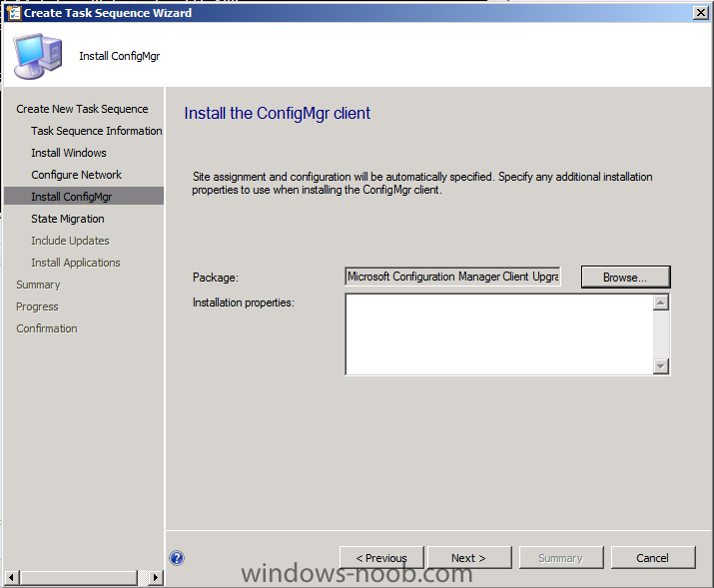Viewport: 714px width, 588px height.
Task: Open the Install Windows step
Action: pos(69,153)
